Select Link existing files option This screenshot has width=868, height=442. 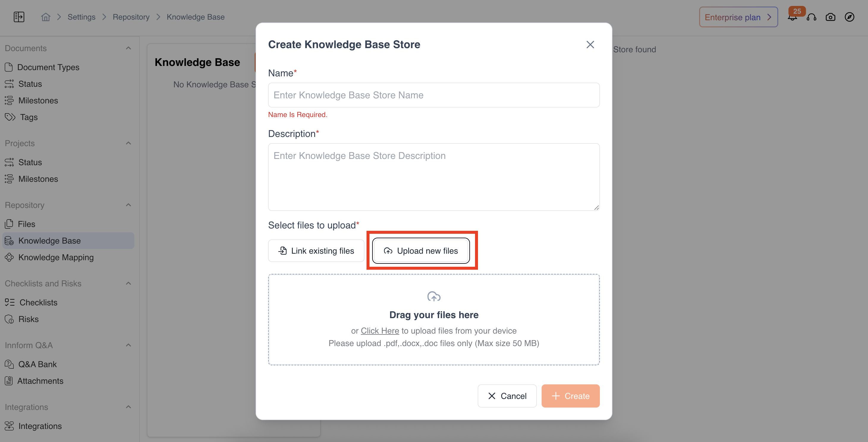316,250
